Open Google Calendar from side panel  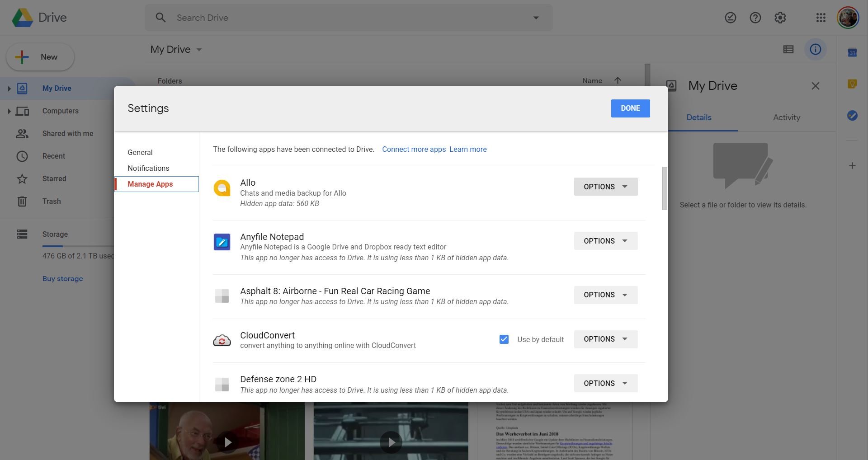pyautogui.click(x=852, y=52)
